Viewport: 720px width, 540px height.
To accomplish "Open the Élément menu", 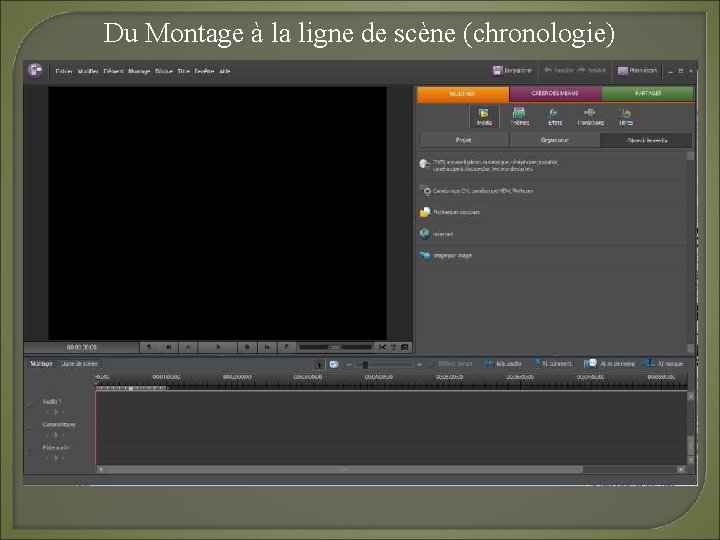I will click(x=113, y=71).
